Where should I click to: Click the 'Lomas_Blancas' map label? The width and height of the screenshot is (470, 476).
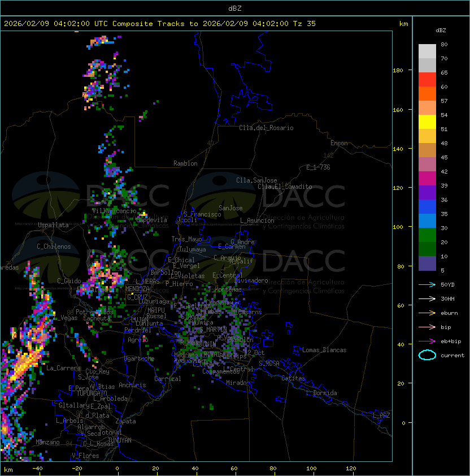tap(324, 350)
